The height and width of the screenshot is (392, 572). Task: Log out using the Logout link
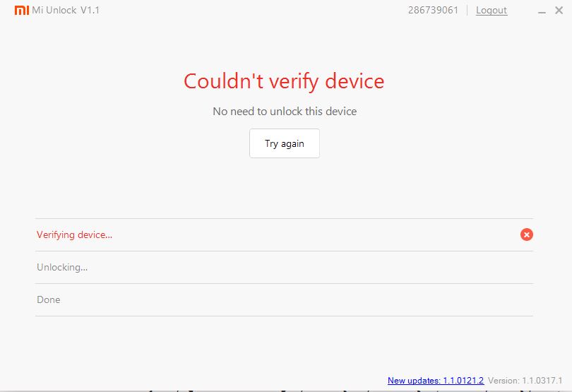coord(491,11)
